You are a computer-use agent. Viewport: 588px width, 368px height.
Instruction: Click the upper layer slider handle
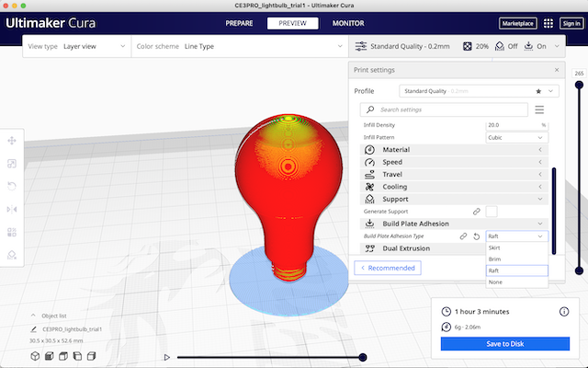click(x=579, y=85)
